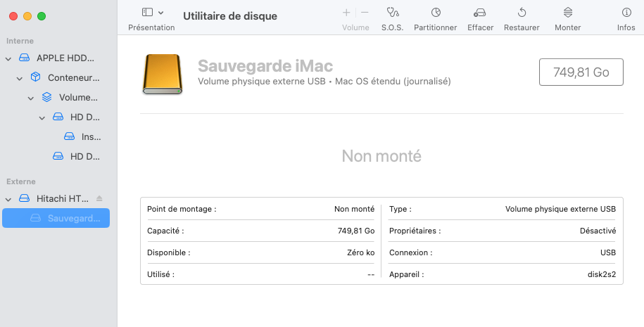Click the Ins... volume drive icon
The height and width of the screenshot is (327, 644).
(70, 136)
